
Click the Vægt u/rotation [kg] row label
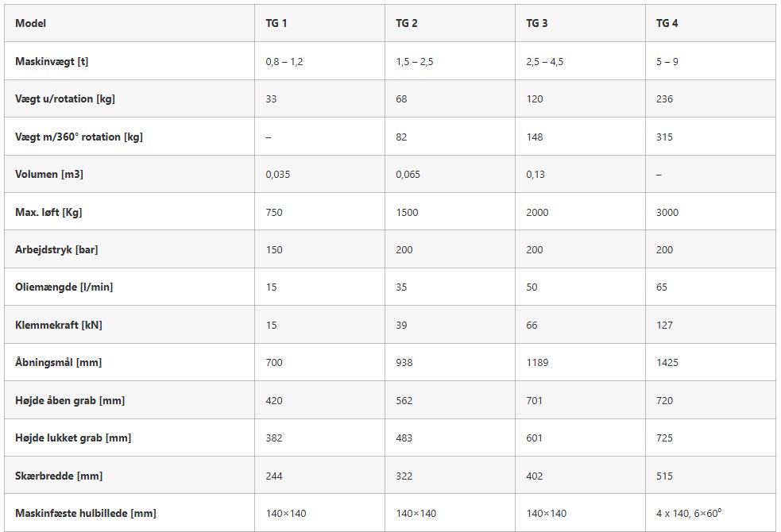point(66,99)
